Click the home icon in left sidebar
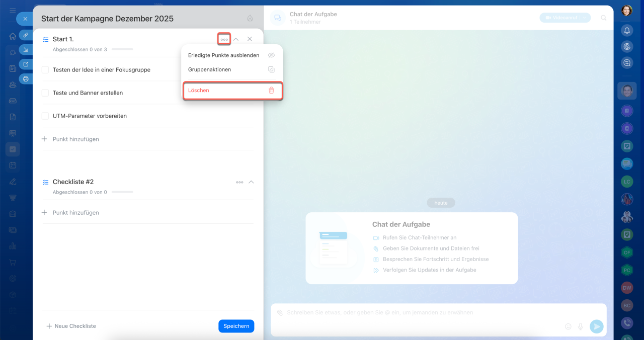The height and width of the screenshot is (340, 644). (13, 36)
